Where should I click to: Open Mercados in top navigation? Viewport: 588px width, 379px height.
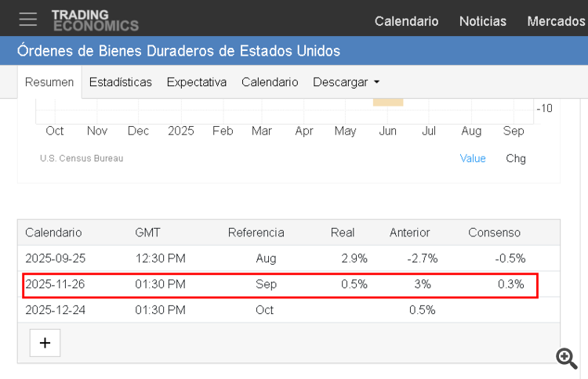click(x=556, y=21)
